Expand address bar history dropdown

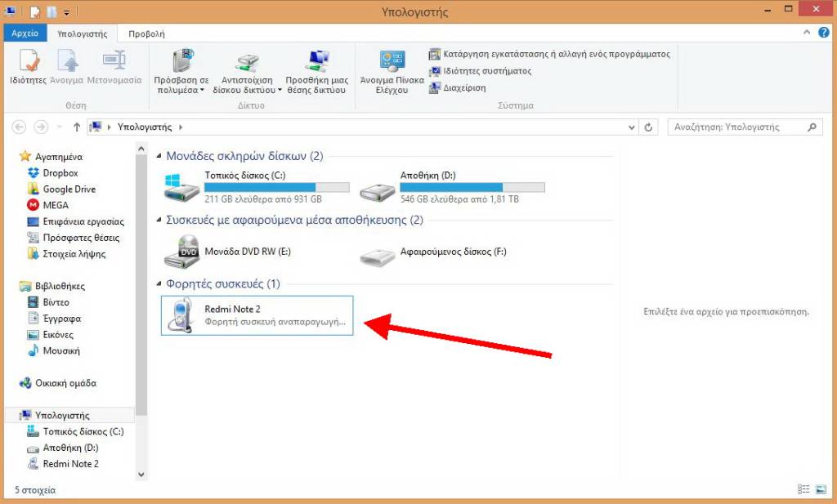coord(632,127)
